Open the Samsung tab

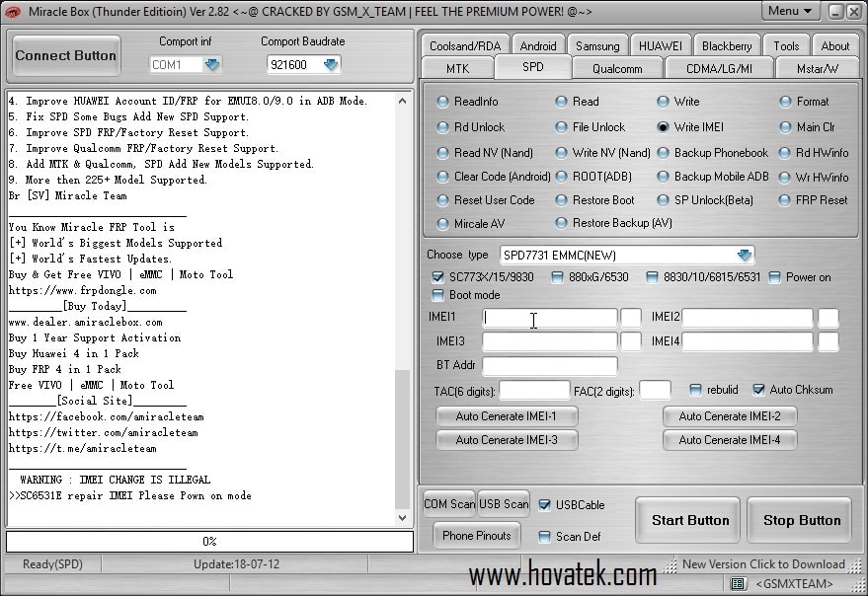tap(597, 46)
